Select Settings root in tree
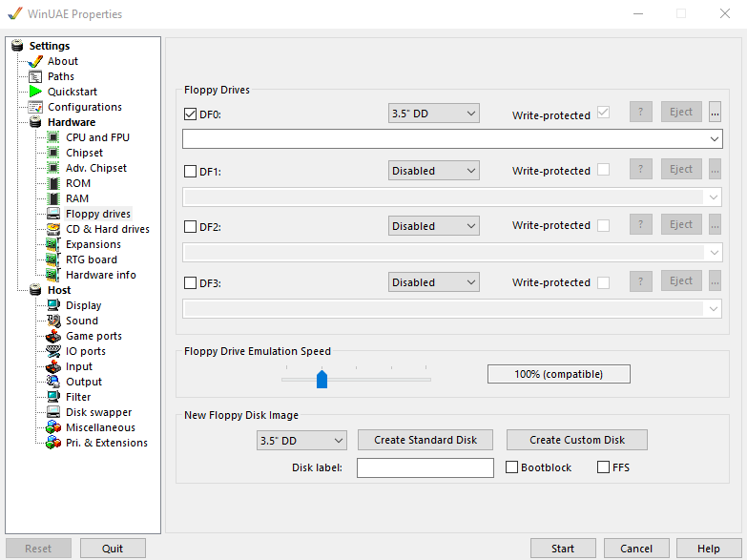747x560 pixels. click(x=50, y=46)
